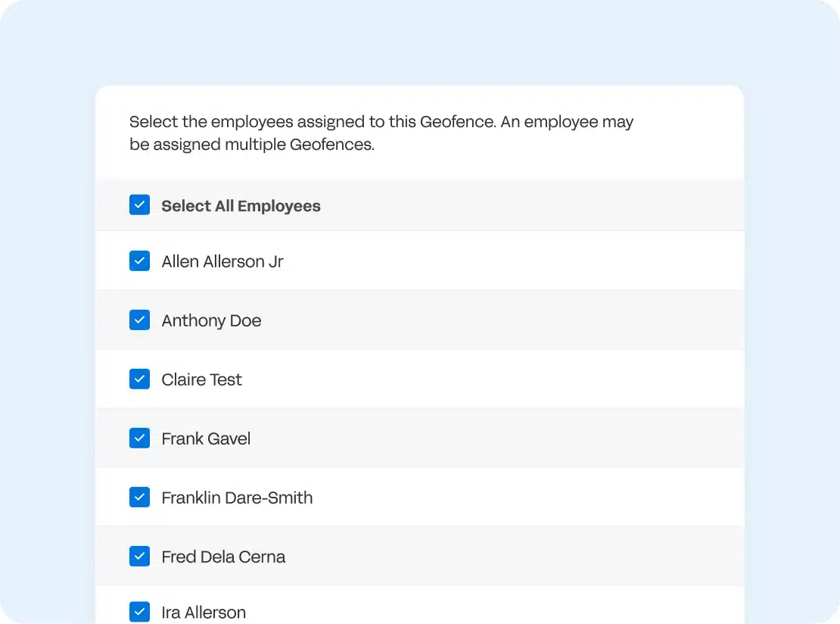Screen dimensions: 840x624
Task: Toggle Claire Test's geofence assignment
Action: click(139, 379)
